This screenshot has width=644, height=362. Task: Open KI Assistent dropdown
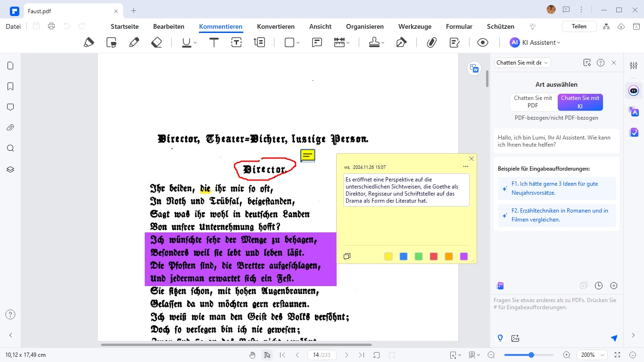535,42
